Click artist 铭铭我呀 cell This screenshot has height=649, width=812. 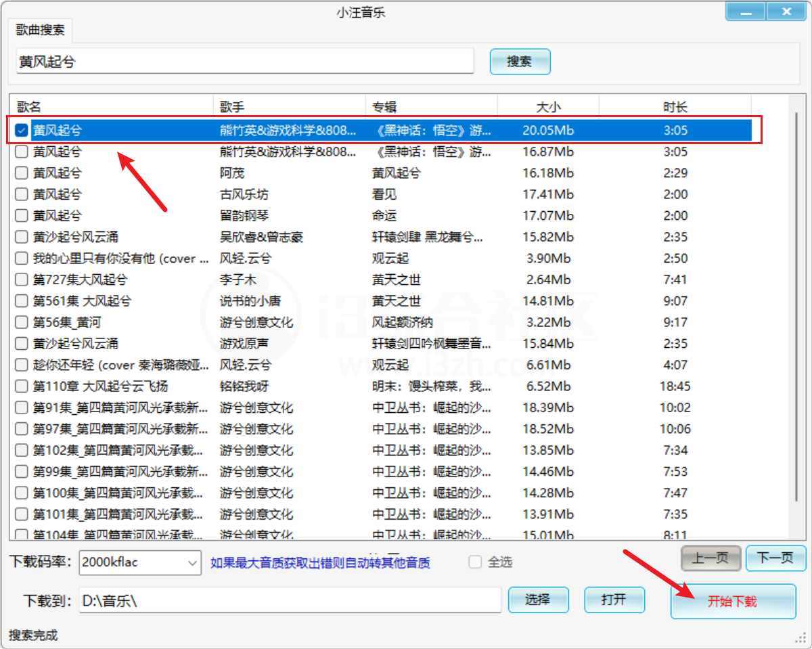244,386
